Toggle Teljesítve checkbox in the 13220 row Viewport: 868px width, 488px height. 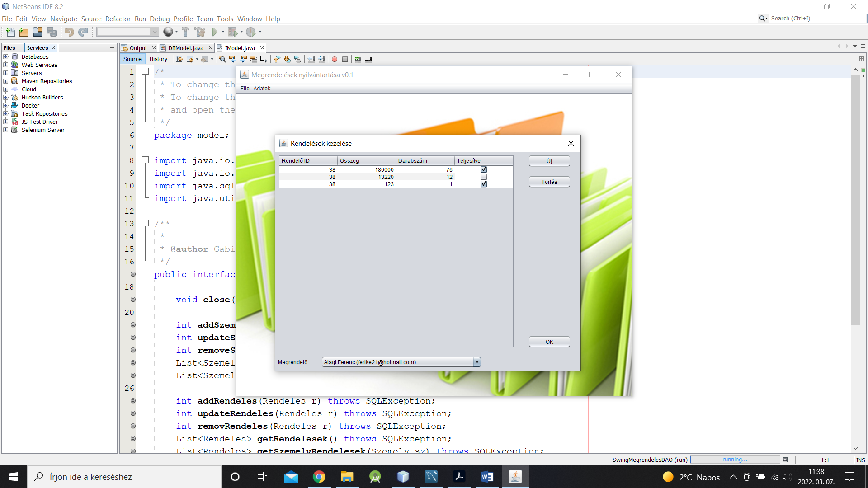pyautogui.click(x=484, y=177)
